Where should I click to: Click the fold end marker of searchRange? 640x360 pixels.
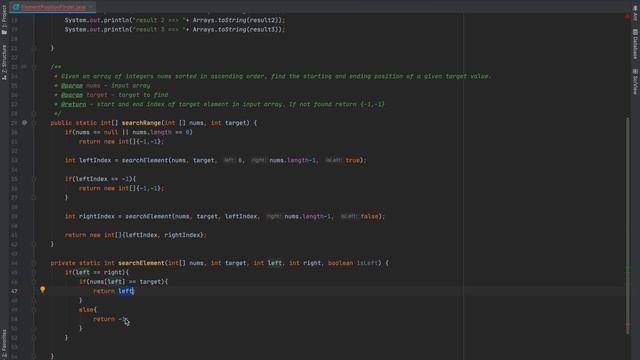click(34, 244)
